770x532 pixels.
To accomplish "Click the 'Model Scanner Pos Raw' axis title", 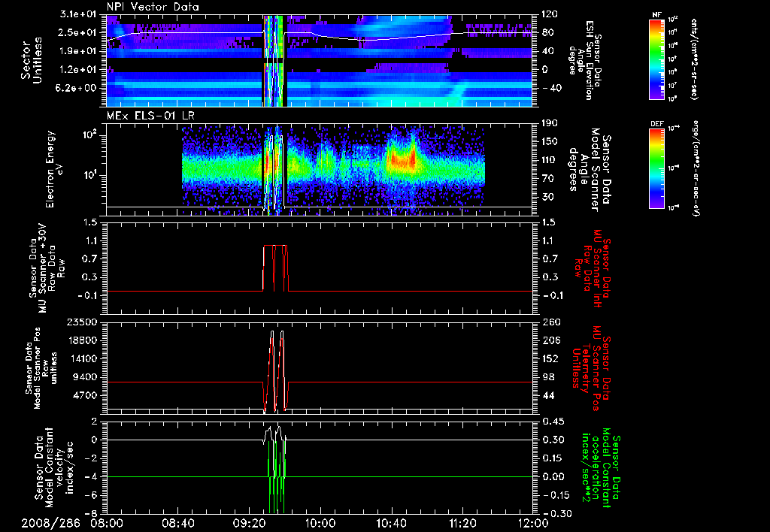I will click(x=41, y=368).
